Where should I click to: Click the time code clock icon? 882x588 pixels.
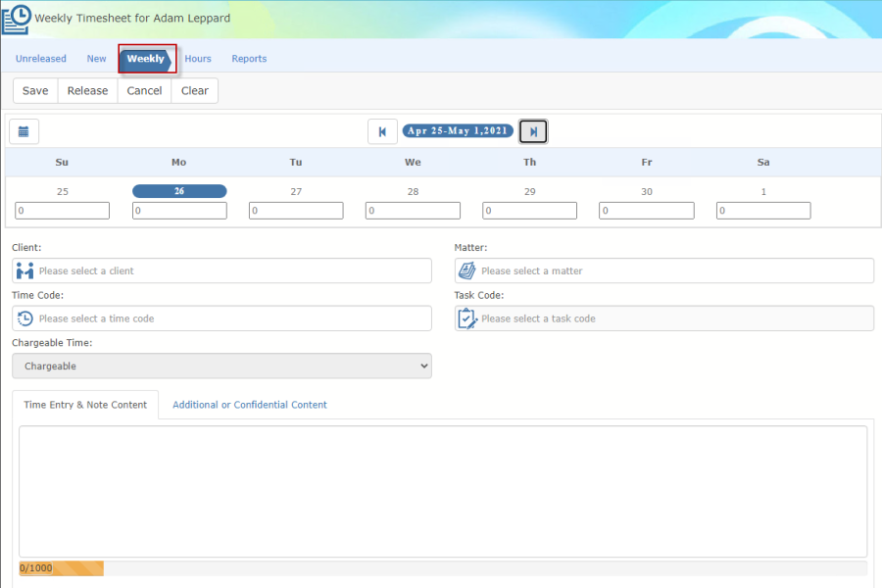24,318
